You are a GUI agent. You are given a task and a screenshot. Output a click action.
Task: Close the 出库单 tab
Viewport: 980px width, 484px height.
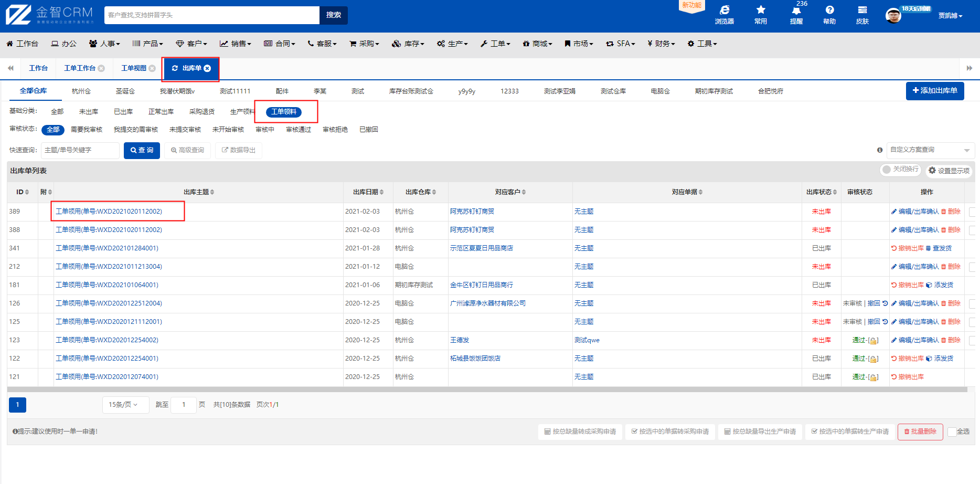(207, 68)
